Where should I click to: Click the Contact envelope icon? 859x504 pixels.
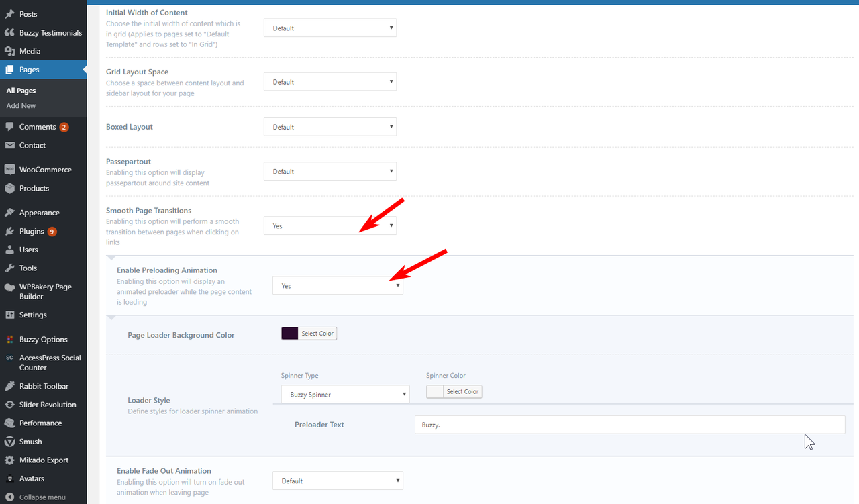point(9,145)
